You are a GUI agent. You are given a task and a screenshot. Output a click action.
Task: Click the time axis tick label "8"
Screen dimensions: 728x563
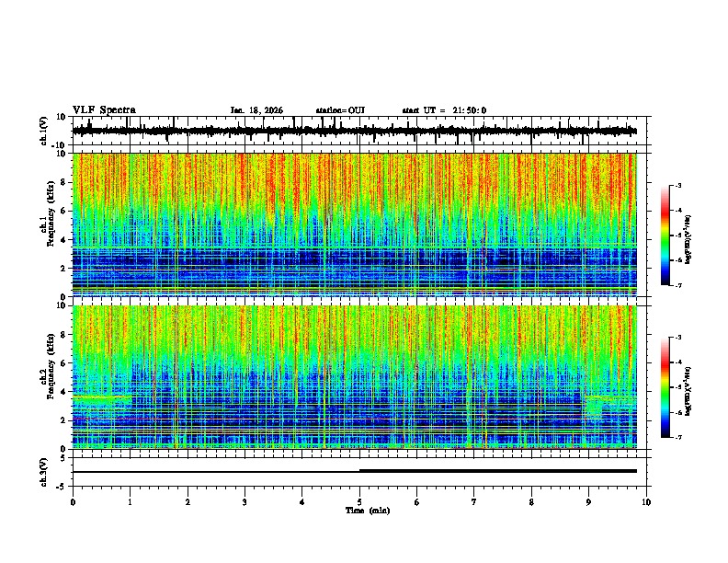pos(531,502)
